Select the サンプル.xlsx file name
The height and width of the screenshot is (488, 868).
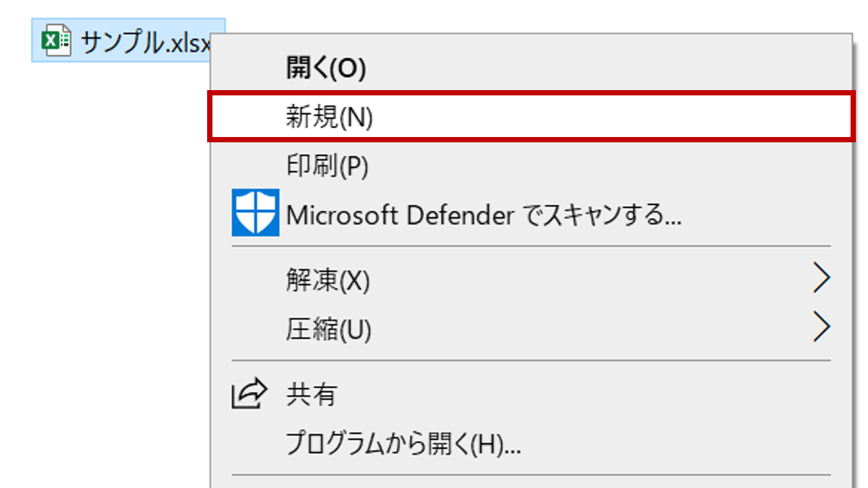145,42
